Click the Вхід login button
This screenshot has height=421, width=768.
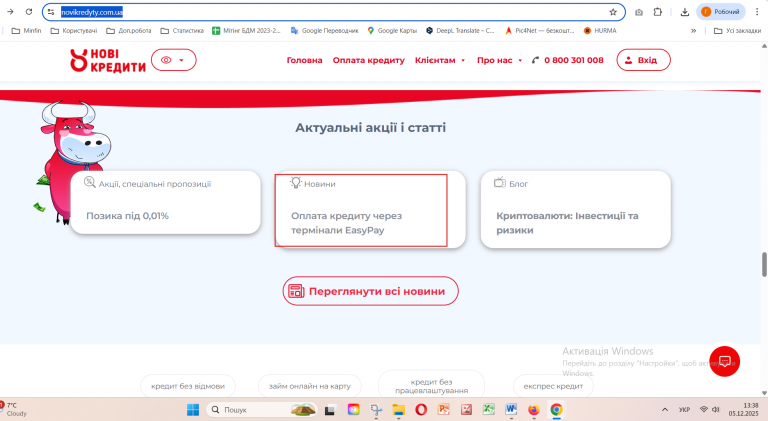point(643,60)
